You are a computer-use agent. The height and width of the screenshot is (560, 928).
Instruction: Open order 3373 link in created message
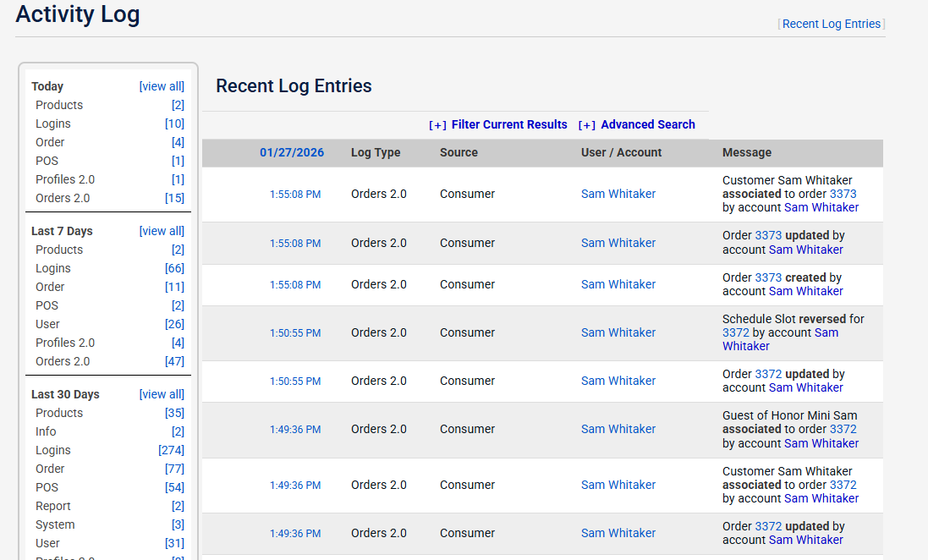[768, 277]
